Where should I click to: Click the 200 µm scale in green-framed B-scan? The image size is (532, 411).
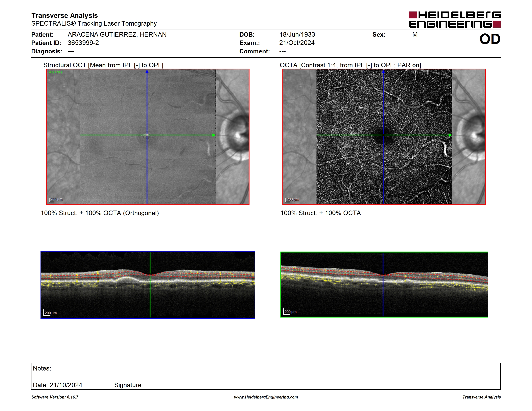click(x=290, y=312)
